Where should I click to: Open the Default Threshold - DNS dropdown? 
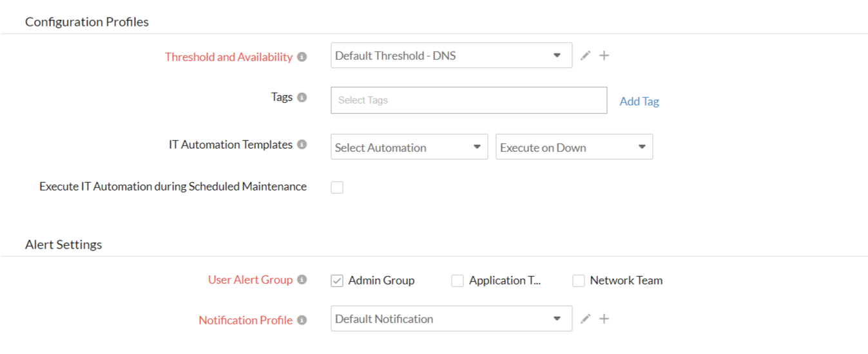tap(451, 56)
